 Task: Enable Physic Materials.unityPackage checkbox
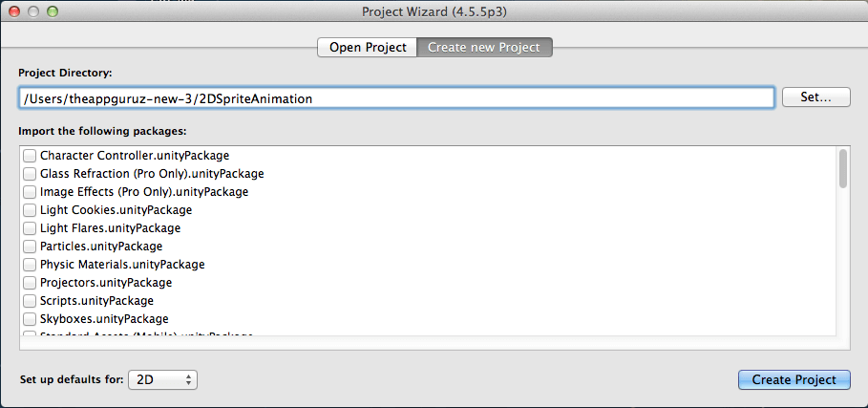tap(30, 266)
